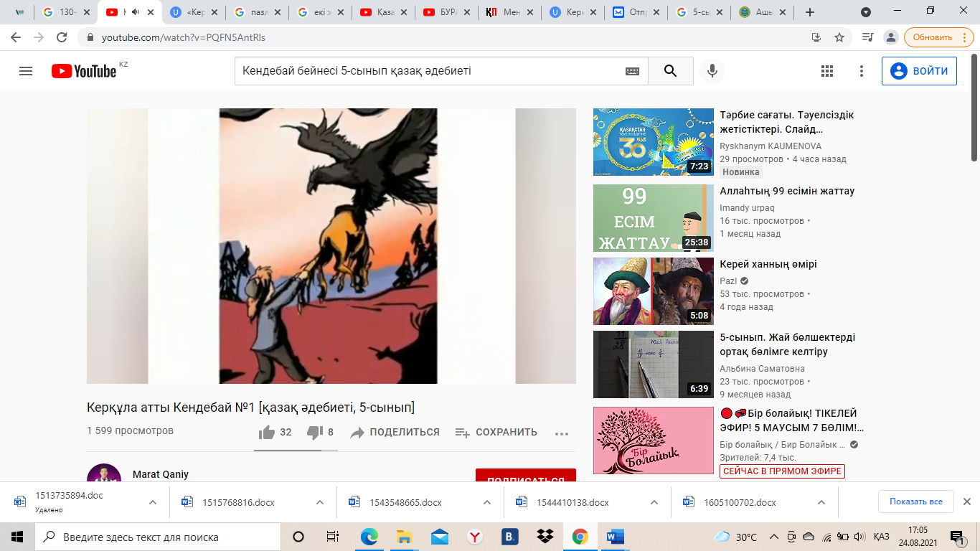Close the downloads bar
Screen dimensions: 980x551
pos(966,501)
